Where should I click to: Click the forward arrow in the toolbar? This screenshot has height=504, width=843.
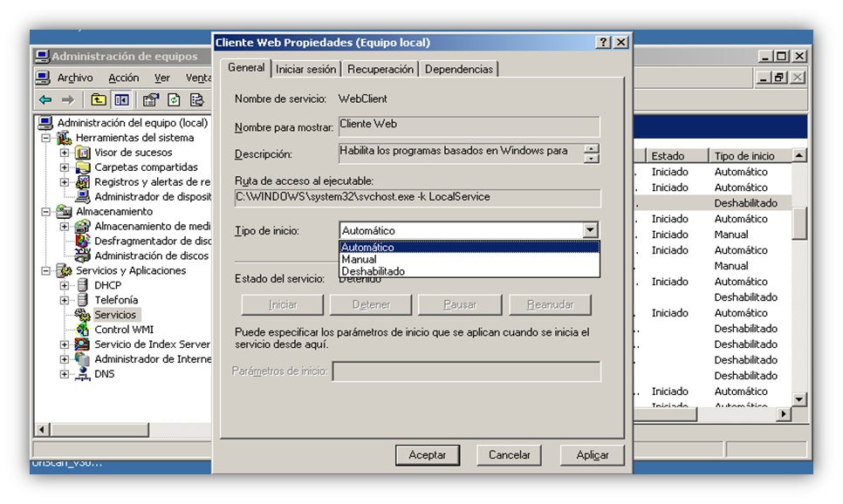(x=68, y=100)
